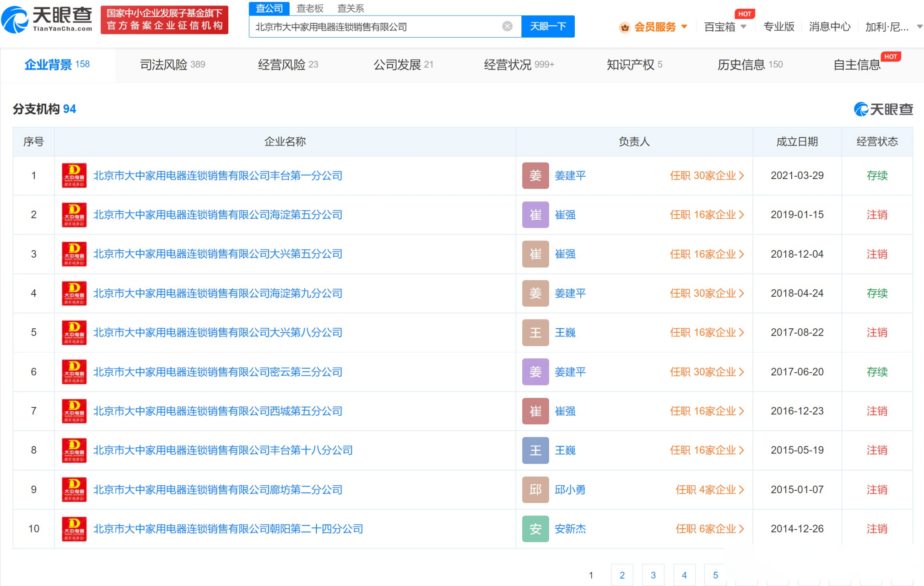Screen dimensions: 924x586
Task: Switch to 查老板 search tab
Action: 310,8
